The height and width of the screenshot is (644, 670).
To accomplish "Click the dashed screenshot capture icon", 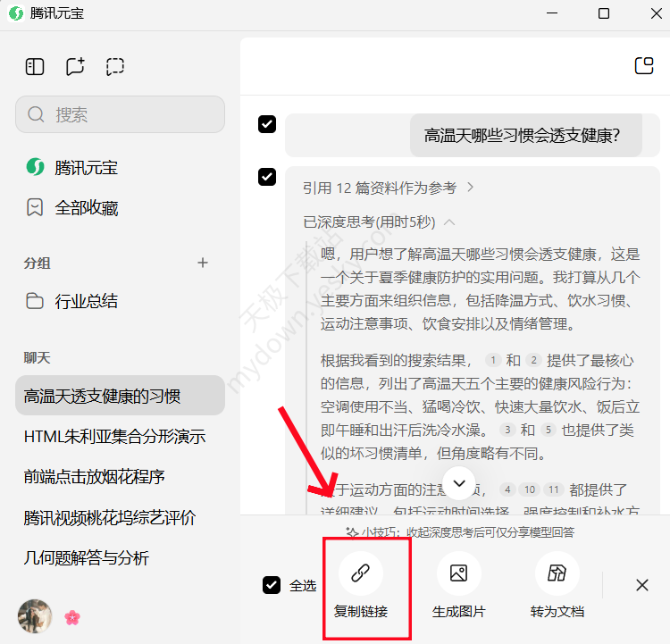I will click(114, 66).
